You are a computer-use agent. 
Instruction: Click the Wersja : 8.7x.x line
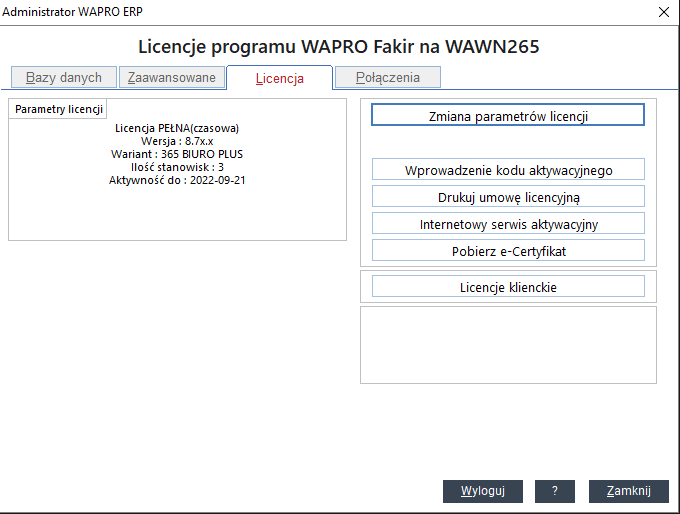pyautogui.click(x=177, y=141)
